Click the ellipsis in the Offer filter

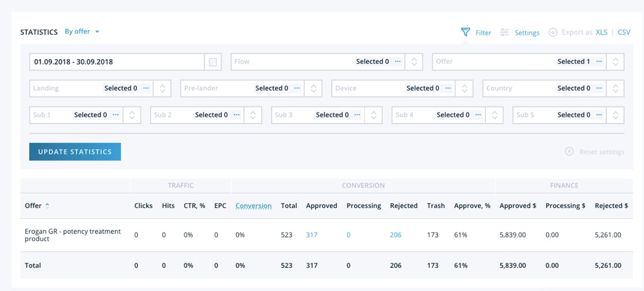point(599,62)
